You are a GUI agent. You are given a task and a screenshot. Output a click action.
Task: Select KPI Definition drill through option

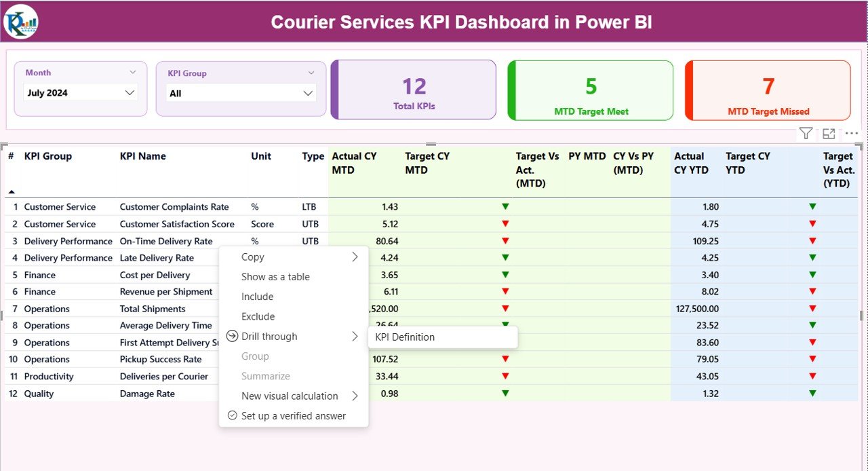tap(405, 337)
